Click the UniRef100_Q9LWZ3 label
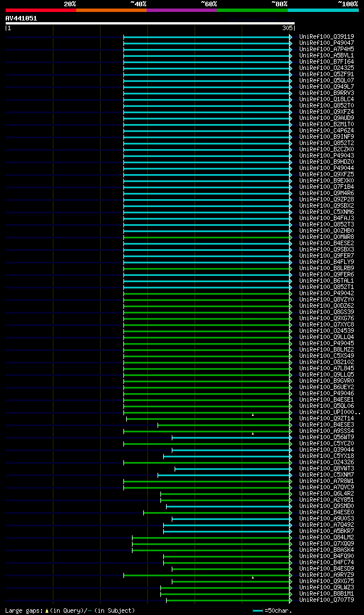 coord(326,588)
